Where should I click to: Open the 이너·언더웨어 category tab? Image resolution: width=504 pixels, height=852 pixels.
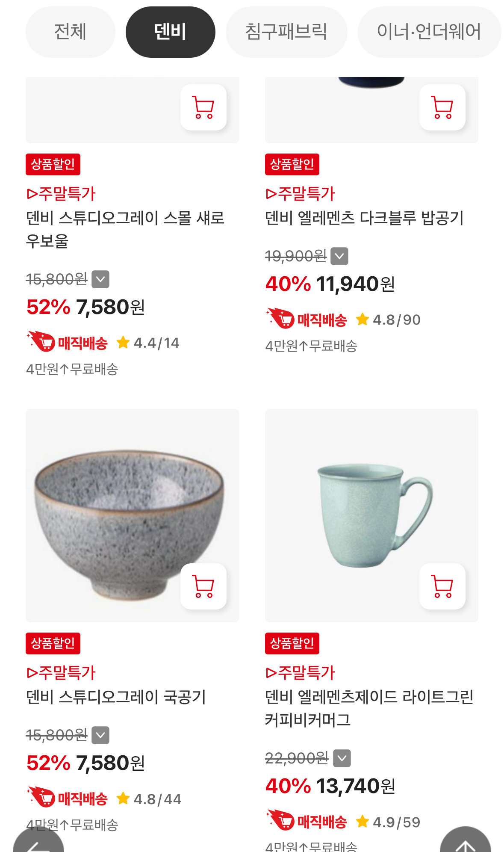429,32
